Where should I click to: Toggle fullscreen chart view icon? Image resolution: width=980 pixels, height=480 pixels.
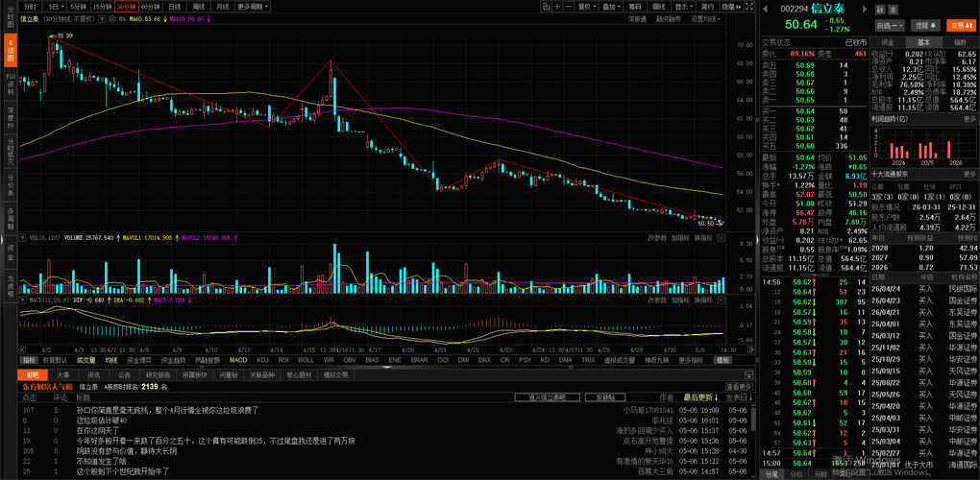(x=749, y=7)
